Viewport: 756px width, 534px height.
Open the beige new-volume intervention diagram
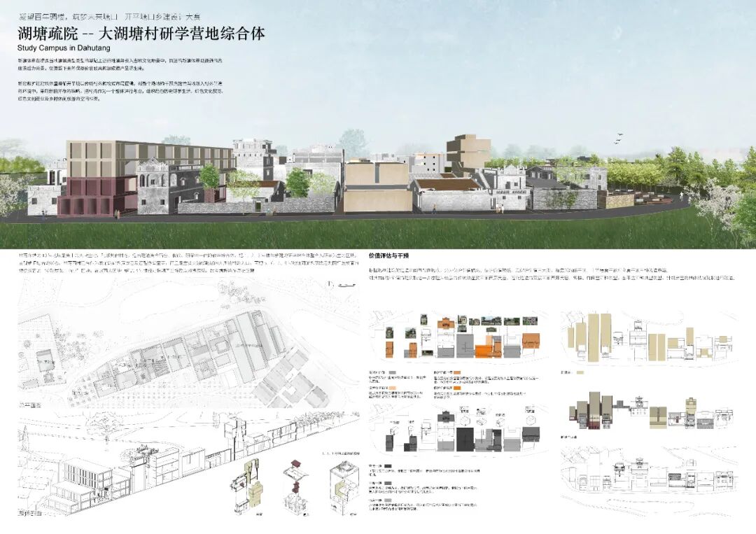pos(651,337)
